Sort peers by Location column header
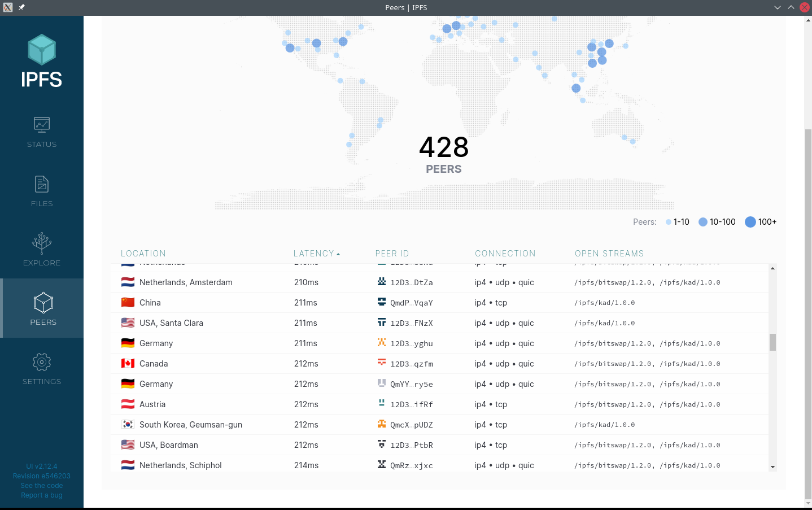812x510 pixels. click(x=143, y=254)
